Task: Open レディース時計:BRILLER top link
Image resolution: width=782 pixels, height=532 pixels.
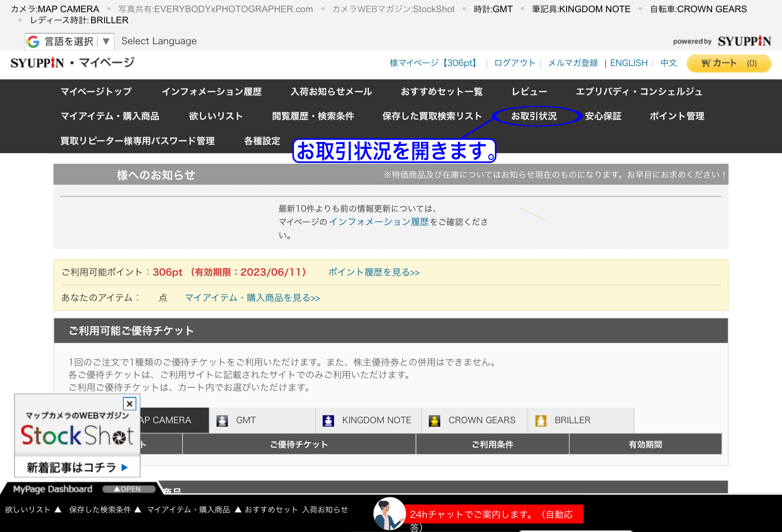Action: pyautogui.click(x=79, y=20)
